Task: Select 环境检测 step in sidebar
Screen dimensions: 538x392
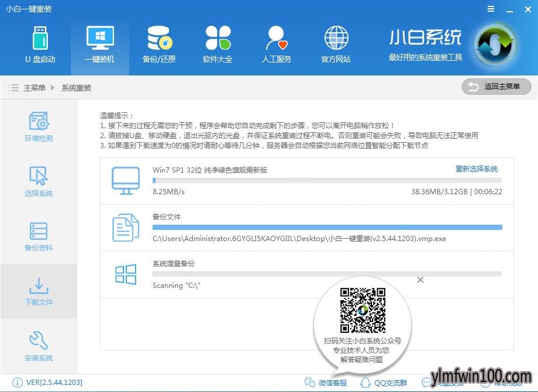Action: tap(39, 126)
